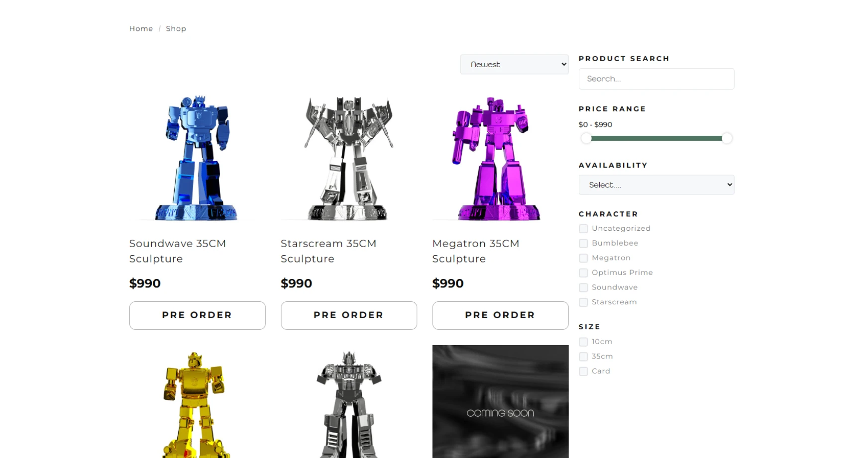Open Starscream 35CM Sculpture title link
This screenshot has width=868, height=458.
click(328, 251)
